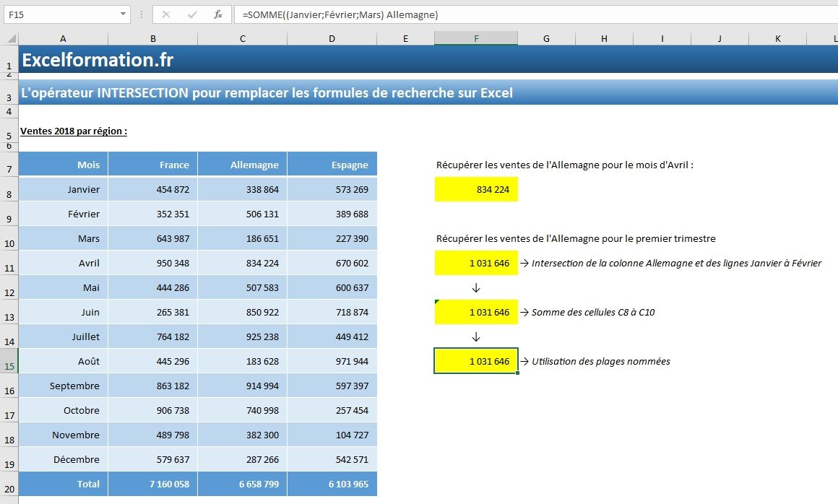This screenshot has width=838, height=504.
Task: Click 'Utilisation des plages nommées' note
Action: click(601, 362)
